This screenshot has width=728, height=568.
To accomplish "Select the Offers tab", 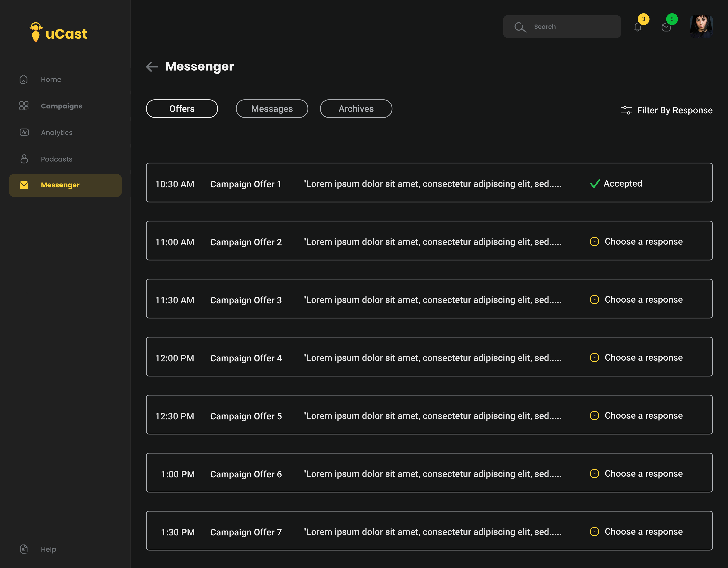I will click(x=182, y=109).
